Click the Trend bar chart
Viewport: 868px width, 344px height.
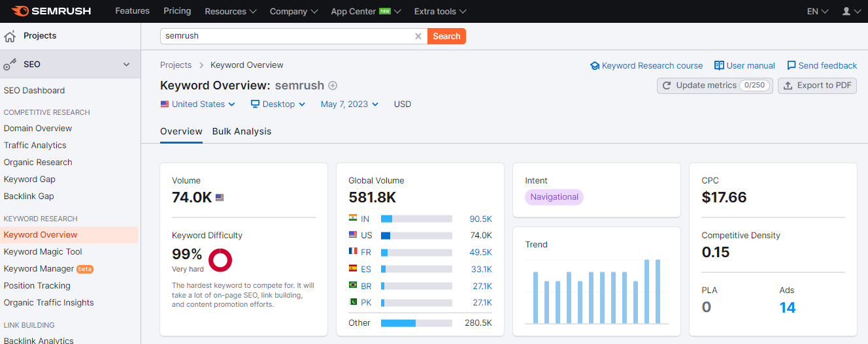tap(597, 292)
